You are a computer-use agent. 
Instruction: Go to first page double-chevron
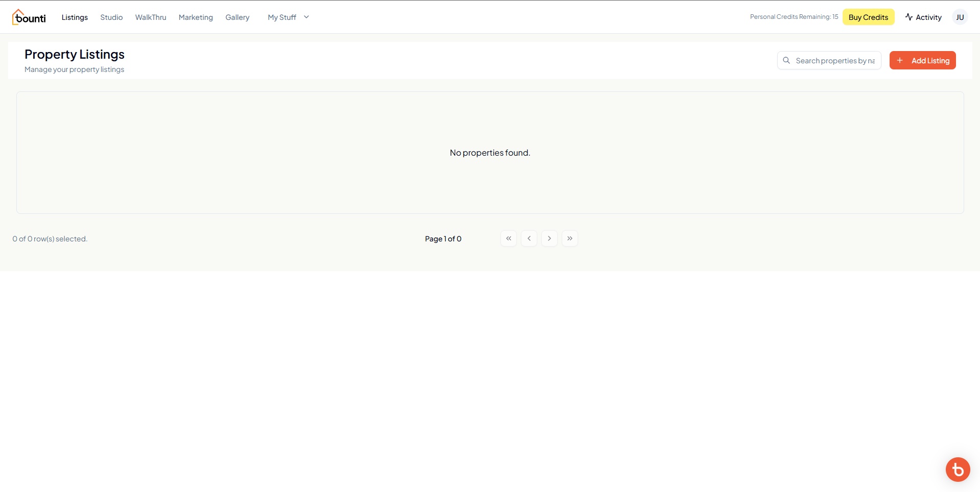tap(509, 238)
